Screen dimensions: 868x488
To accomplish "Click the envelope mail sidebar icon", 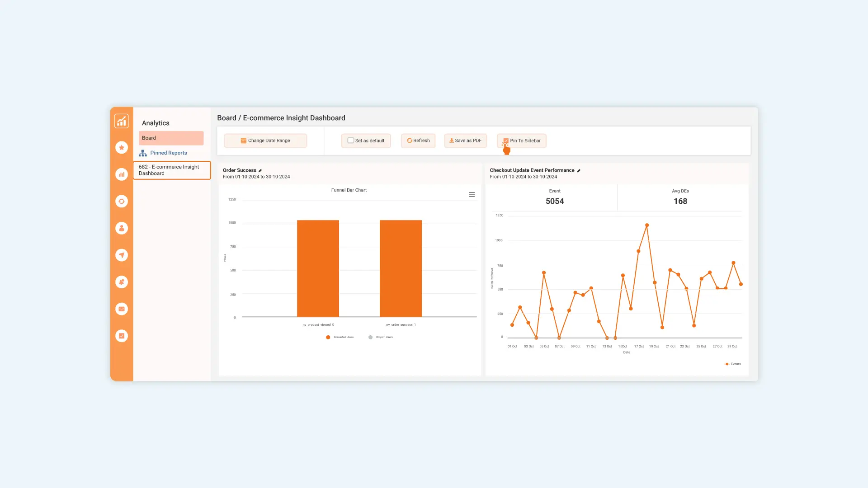I will (121, 309).
